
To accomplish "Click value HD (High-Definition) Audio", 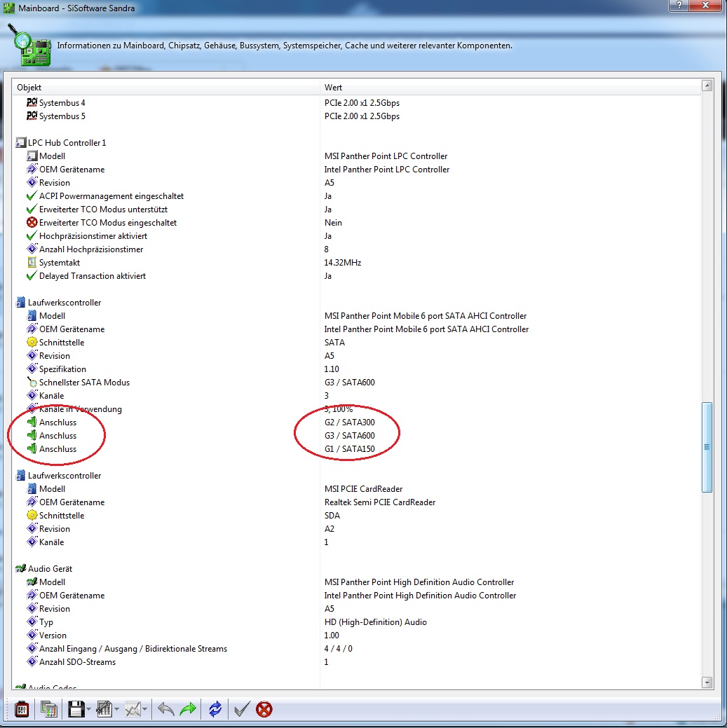I will [375, 622].
